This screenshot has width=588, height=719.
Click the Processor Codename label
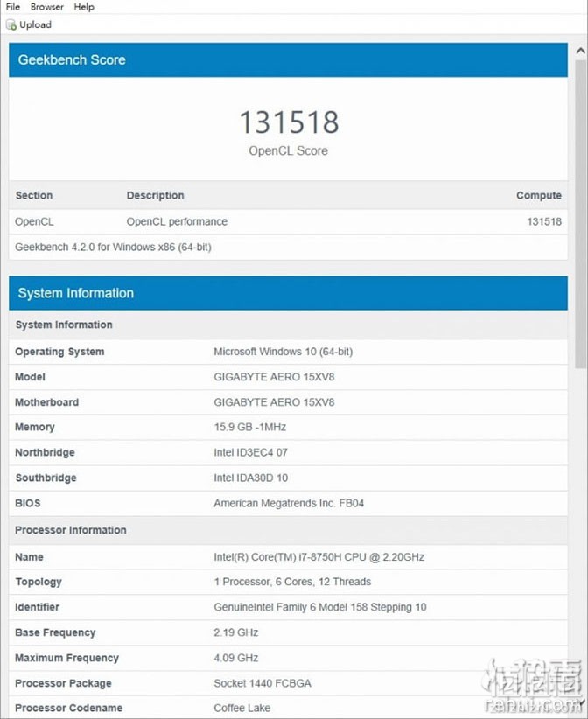click(x=69, y=708)
